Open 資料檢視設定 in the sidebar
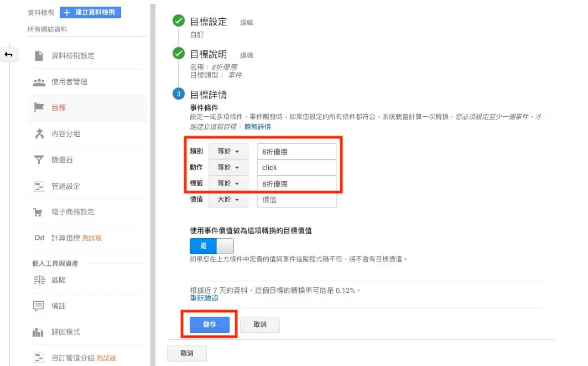This screenshot has height=366, width=588. coord(73,56)
